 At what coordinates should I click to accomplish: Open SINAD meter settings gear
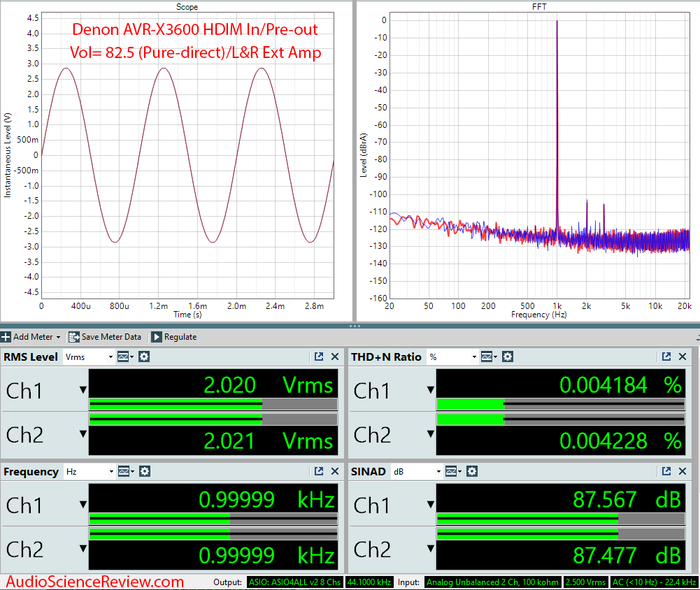click(x=472, y=471)
